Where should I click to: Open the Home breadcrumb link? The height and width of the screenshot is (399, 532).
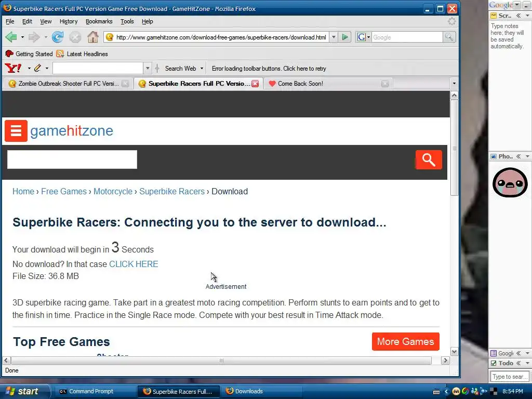point(23,191)
